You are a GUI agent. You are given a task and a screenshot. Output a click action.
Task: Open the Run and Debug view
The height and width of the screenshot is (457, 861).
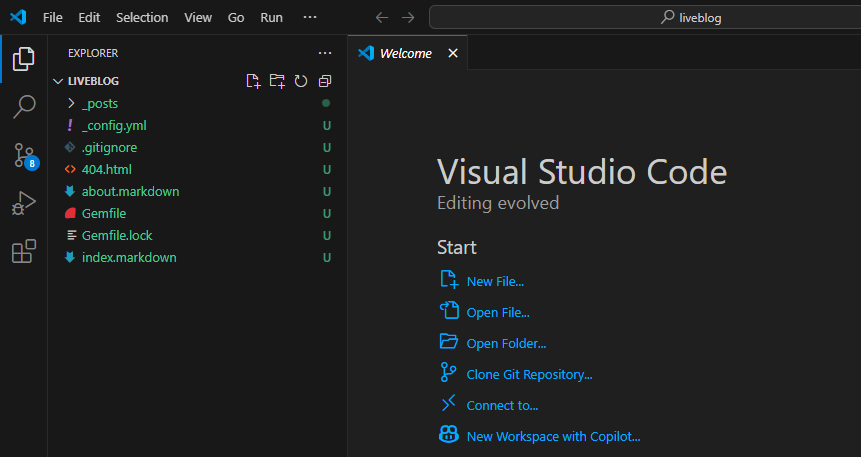point(24,203)
